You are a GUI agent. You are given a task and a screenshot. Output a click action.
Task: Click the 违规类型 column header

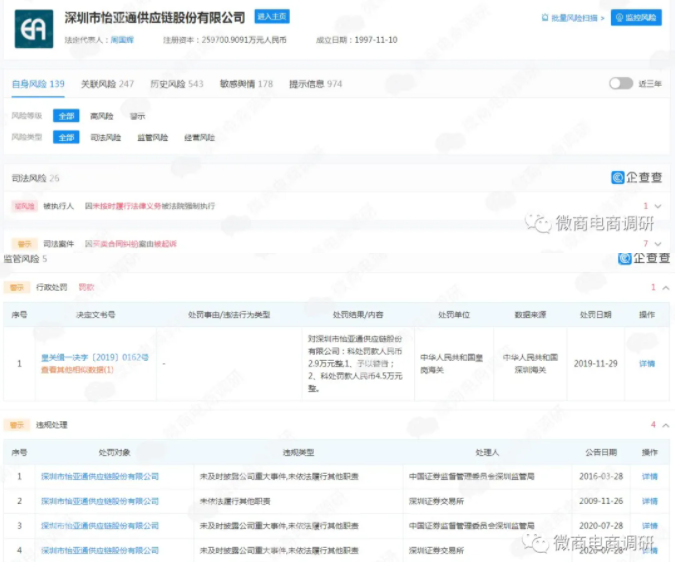[298, 452]
